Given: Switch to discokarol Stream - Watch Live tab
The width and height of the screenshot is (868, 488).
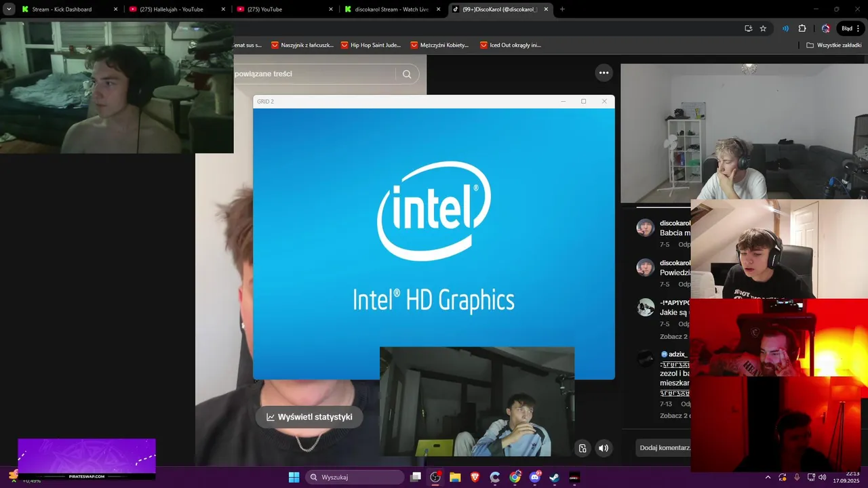Looking at the screenshot, I should [x=392, y=9].
